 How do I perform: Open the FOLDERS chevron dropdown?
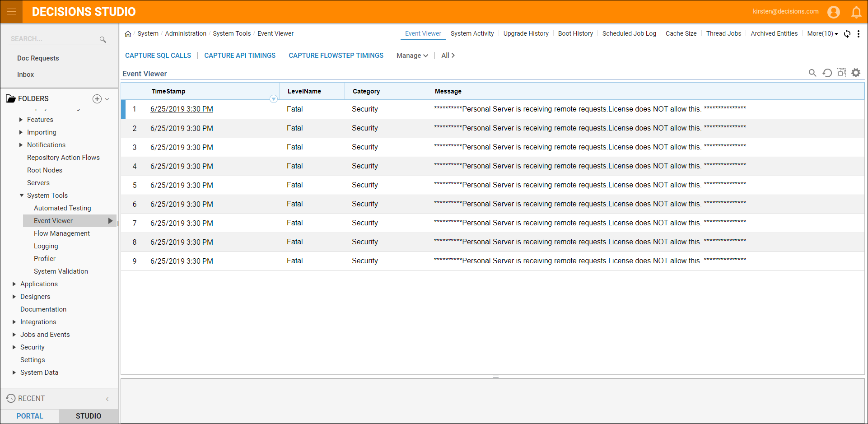107,99
